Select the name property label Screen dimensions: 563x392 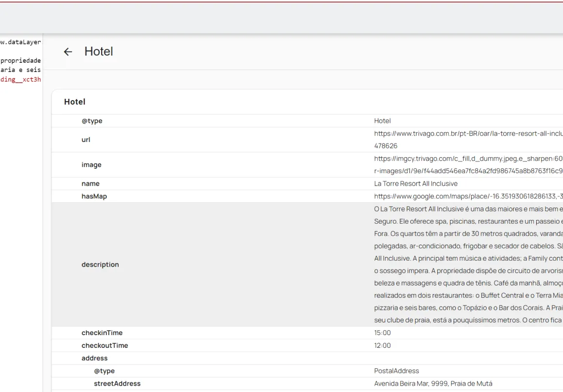pos(90,183)
